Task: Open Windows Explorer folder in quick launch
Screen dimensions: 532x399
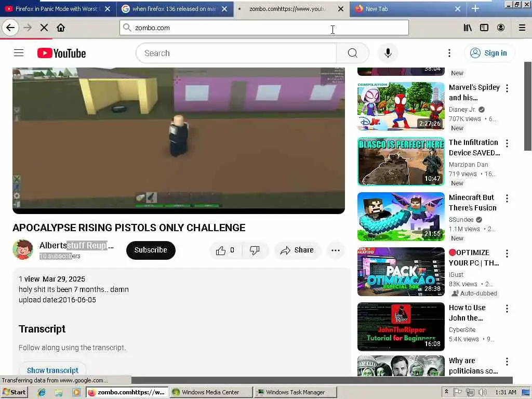Action: (59, 392)
